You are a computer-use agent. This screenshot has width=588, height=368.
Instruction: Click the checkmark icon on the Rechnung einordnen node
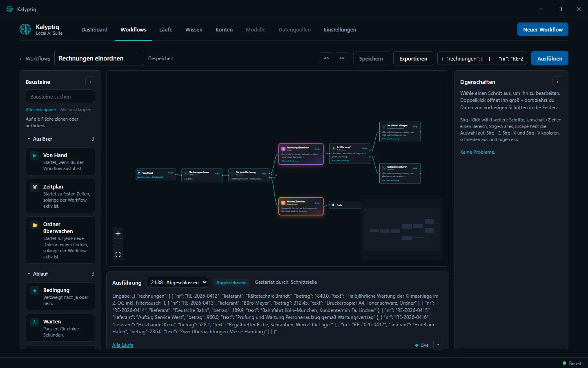[283, 149]
